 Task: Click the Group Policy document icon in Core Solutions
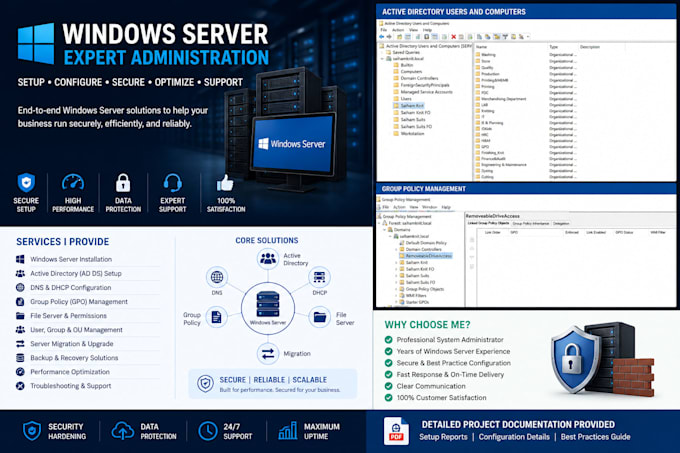click(216, 317)
